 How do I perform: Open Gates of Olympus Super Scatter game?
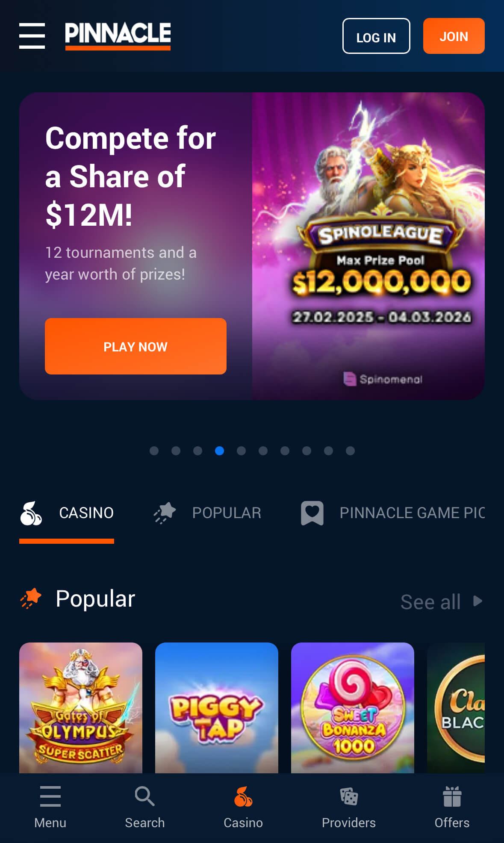(x=81, y=708)
